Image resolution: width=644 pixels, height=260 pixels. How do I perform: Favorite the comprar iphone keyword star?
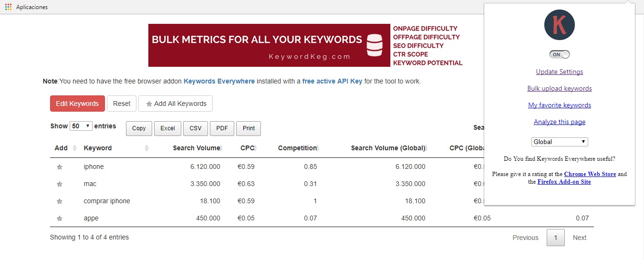pos(60,201)
